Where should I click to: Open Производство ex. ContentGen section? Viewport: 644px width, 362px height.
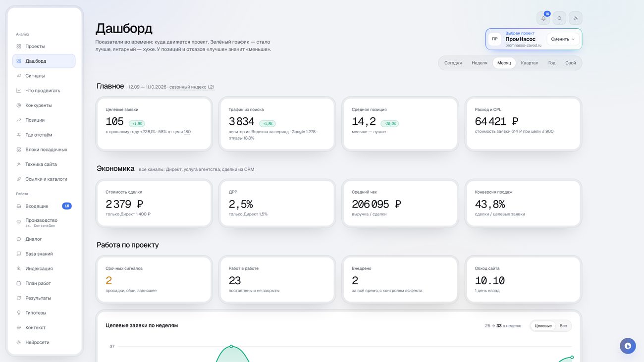pos(44,223)
